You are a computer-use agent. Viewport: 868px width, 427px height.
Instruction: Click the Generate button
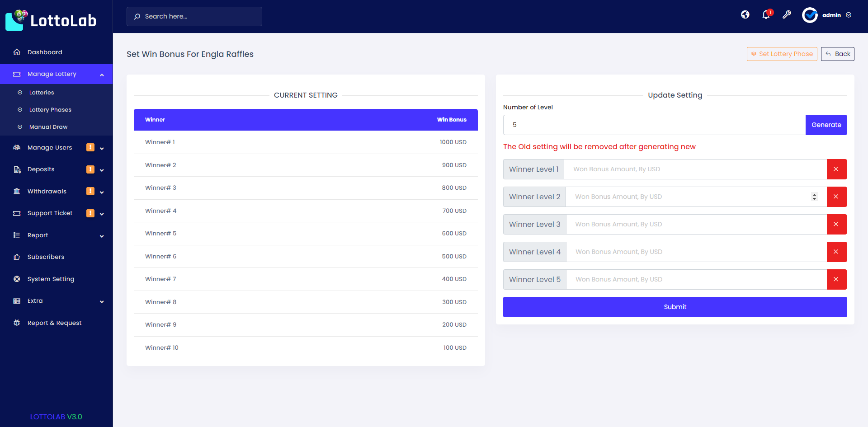click(x=826, y=125)
